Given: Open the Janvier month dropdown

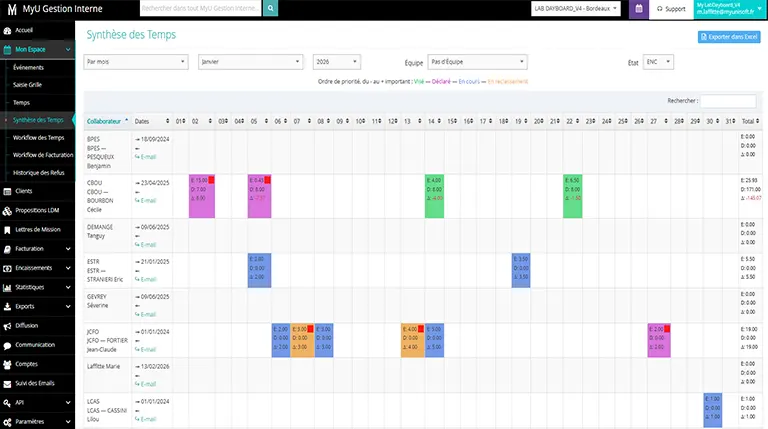Looking at the screenshot, I should (x=250, y=62).
